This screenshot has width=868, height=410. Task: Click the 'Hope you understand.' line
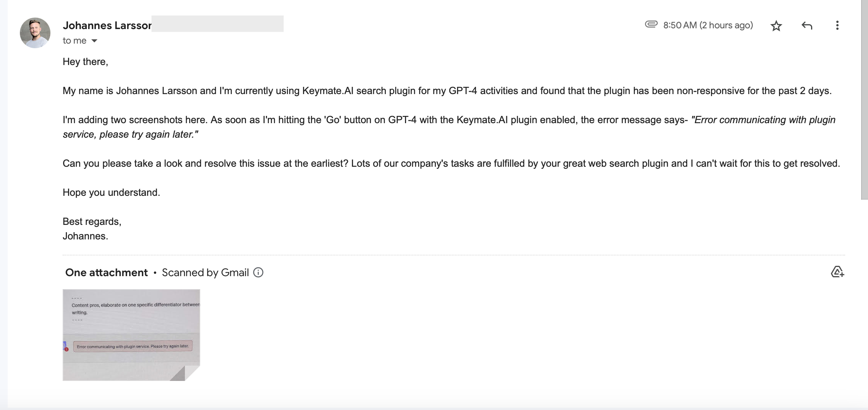(x=111, y=192)
